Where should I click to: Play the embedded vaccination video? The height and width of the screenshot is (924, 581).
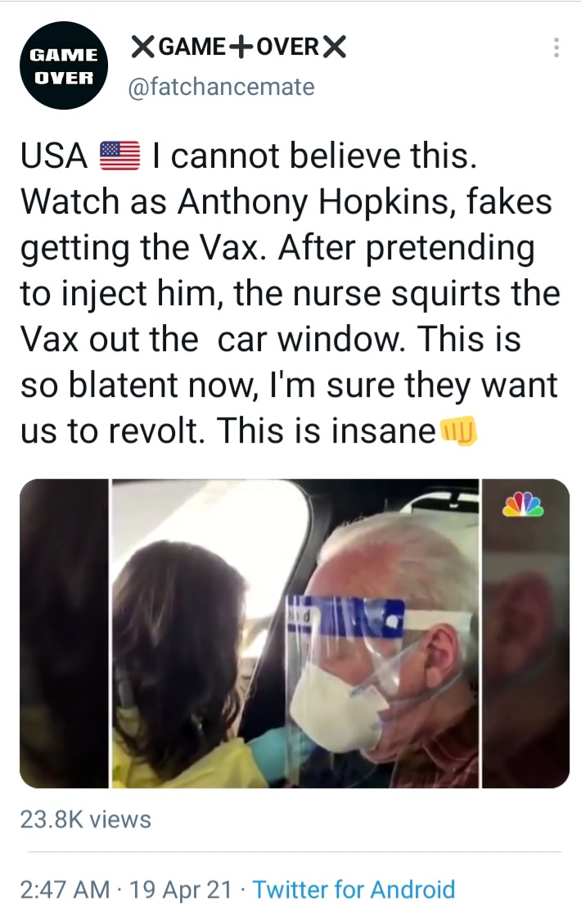tap(295, 633)
